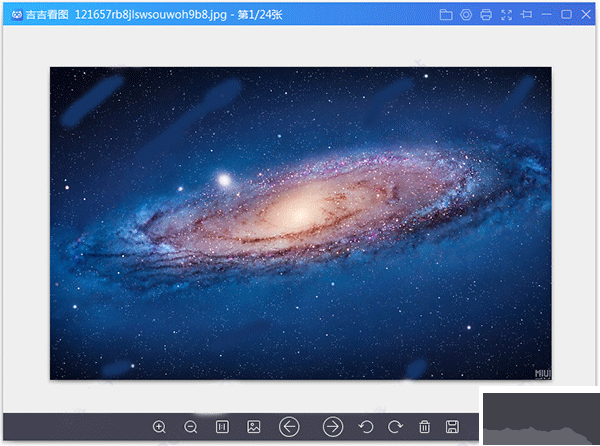600x446 pixels.
Task: Click the galaxy image in the viewer
Action: coord(300,223)
